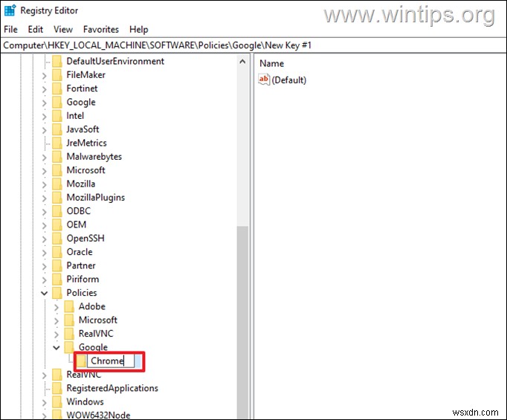Select the DefaultUserEnvironment folder icon
507x420 pixels.
pos(57,61)
